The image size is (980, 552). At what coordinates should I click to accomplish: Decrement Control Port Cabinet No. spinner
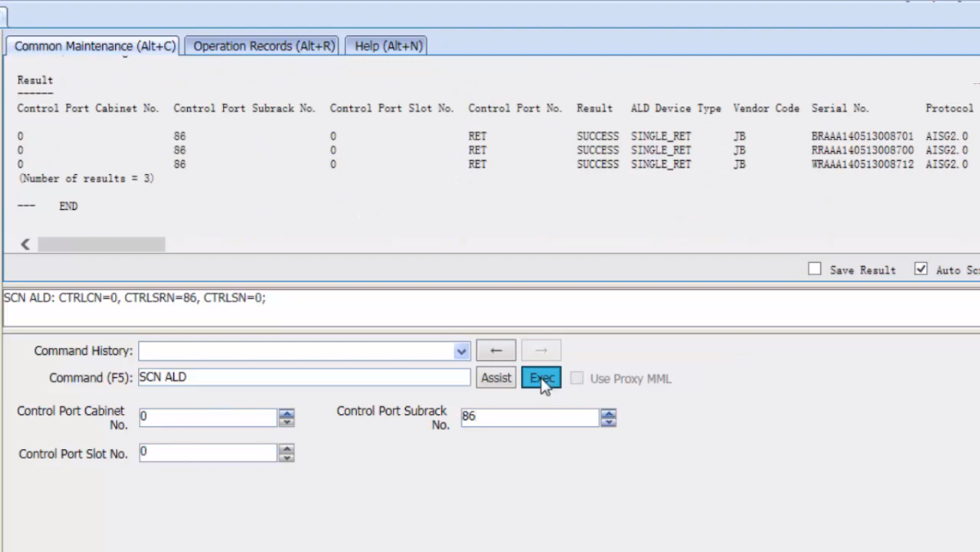286,422
